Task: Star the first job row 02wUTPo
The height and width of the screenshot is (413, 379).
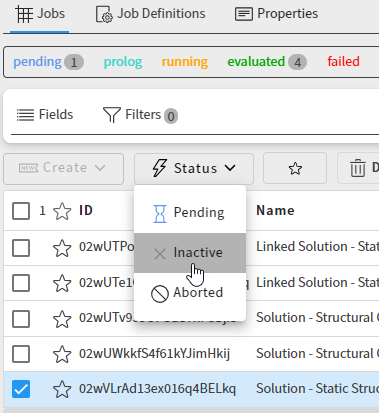Action: (62, 248)
